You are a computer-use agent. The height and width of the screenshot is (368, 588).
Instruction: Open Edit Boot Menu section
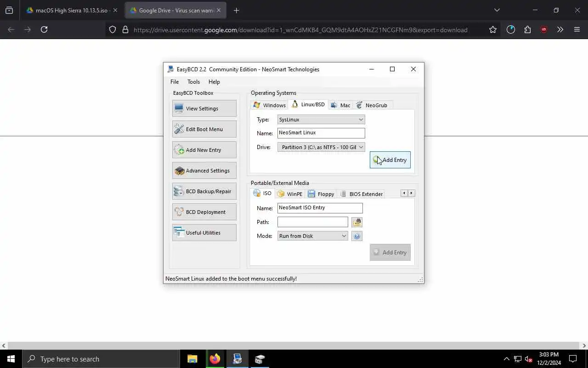click(x=204, y=129)
